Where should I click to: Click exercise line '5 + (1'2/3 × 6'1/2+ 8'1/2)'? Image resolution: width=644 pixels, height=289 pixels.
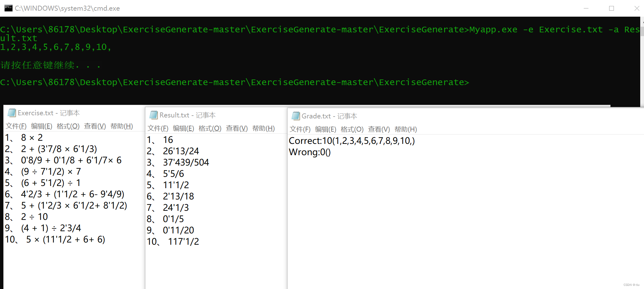pyautogui.click(x=74, y=205)
